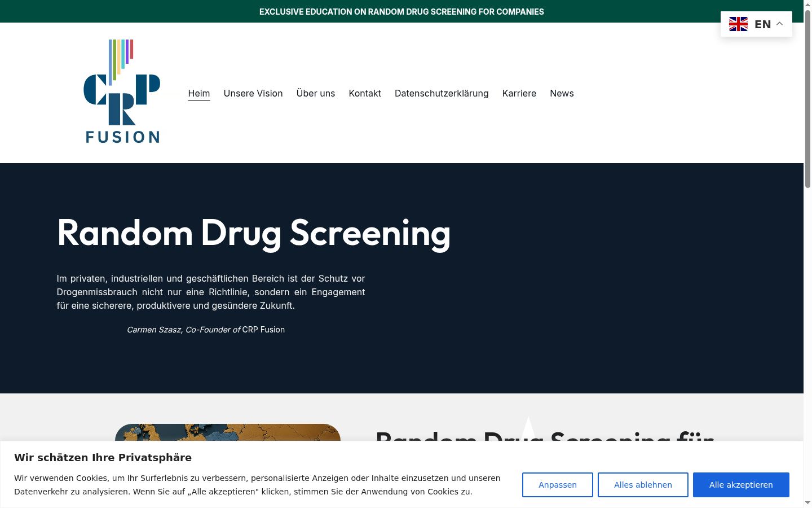Expand the EN language selector chevron

click(780, 24)
